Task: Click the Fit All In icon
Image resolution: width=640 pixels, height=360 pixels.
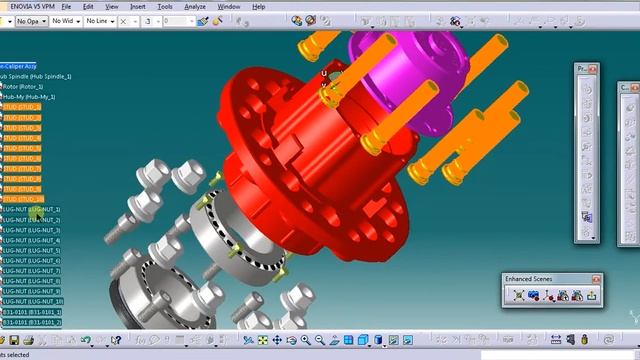Action: click(262, 340)
